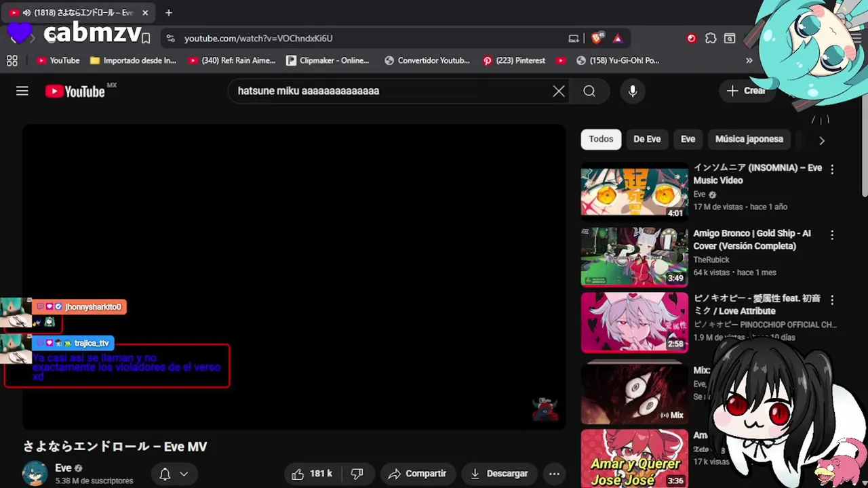The height and width of the screenshot is (488, 868).
Task: Open the Eve channel name link
Action: [x=63, y=468]
